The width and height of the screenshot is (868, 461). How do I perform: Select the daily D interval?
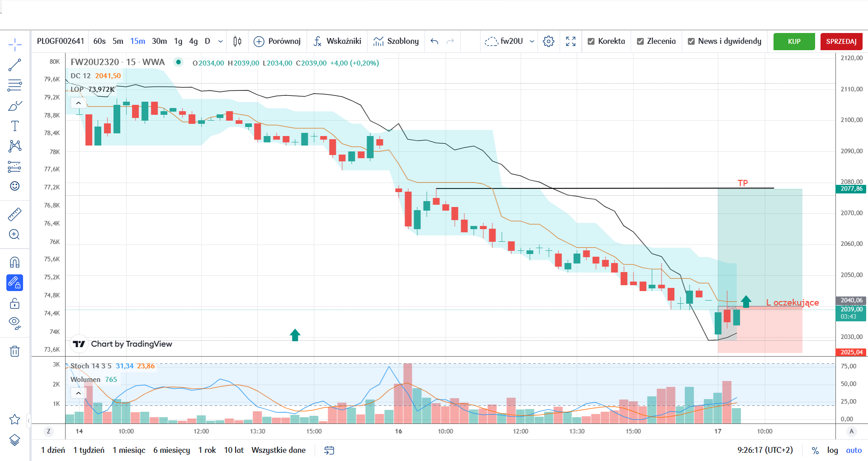[x=208, y=41]
